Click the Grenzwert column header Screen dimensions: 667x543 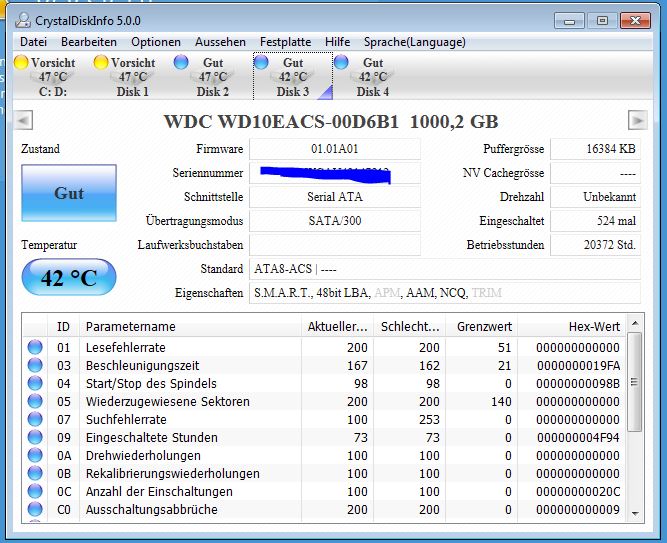coord(482,326)
